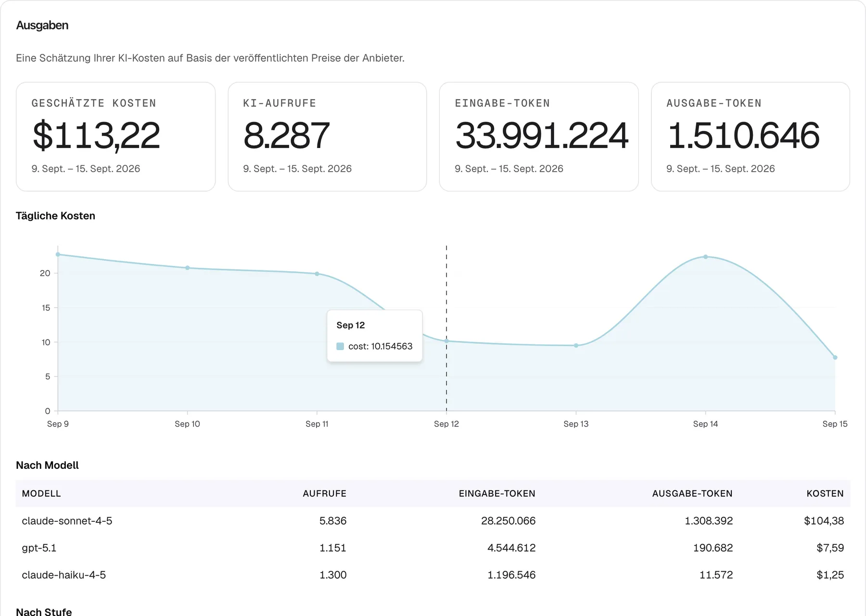
Task: Click the Sep 12 data point on chart
Action: point(446,341)
